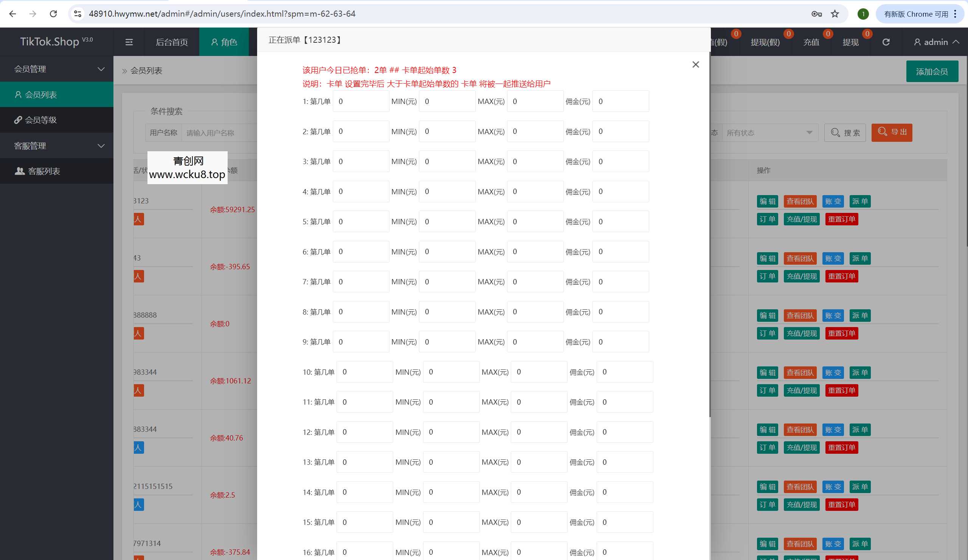Open the password key icon in address bar
The image size is (968, 560).
point(816,14)
